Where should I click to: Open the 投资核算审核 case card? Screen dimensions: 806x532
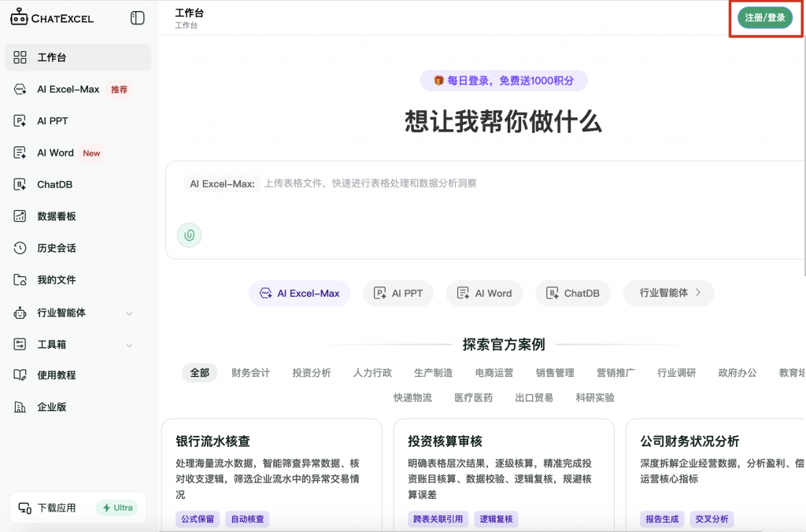(x=504, y=475)
